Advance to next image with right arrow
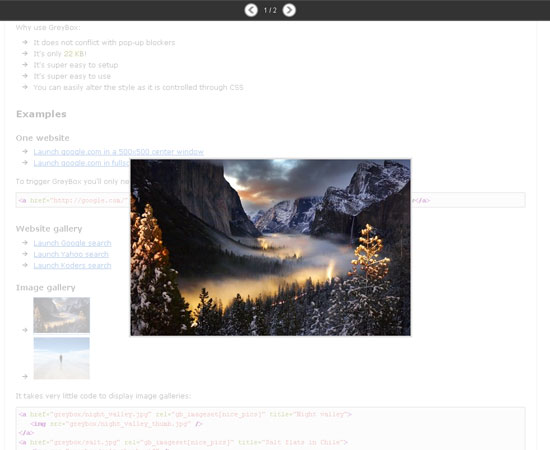The image size is (550, 450). (289, 10)
